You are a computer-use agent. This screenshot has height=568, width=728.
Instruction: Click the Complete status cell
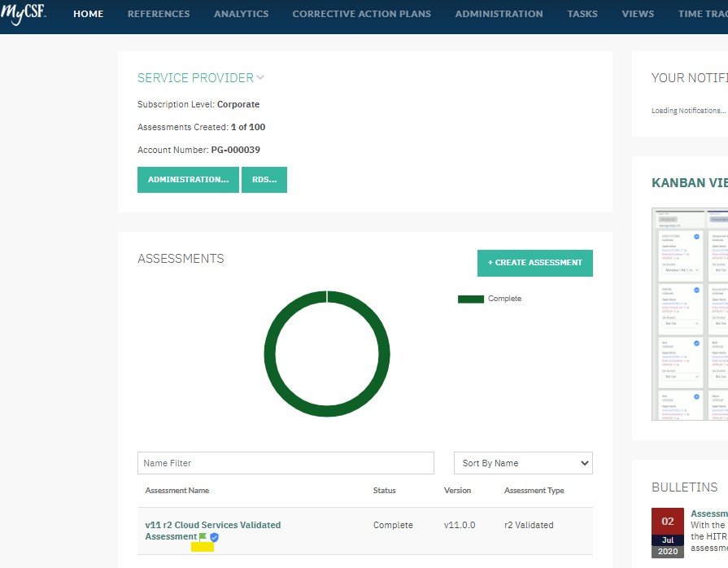click(393, 525)
